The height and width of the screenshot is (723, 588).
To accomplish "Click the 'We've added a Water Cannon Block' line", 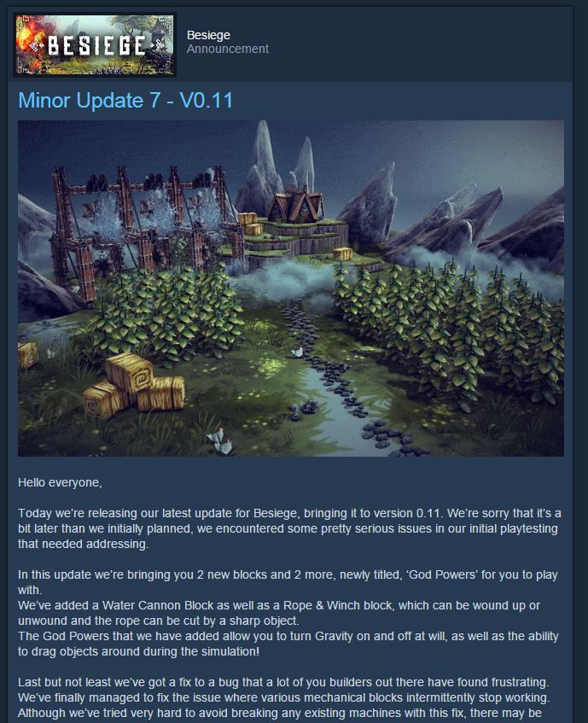I will (x=279, y=605).
